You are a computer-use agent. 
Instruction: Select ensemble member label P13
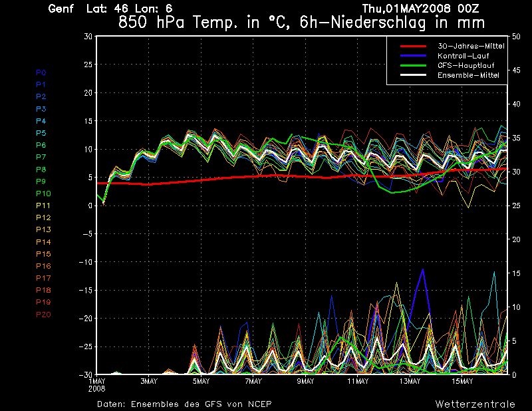coord(43,229)
